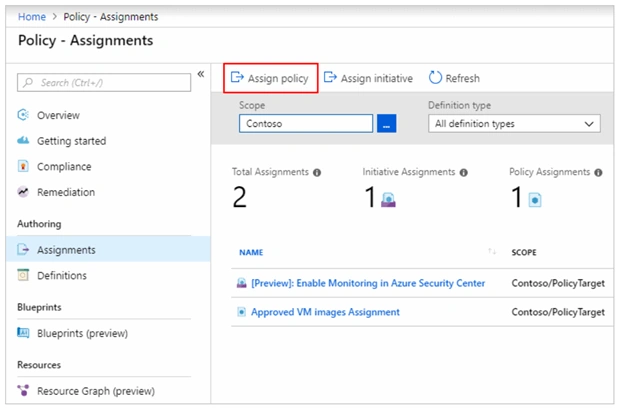This screenshot has width=624, height=412.
Task: Open the Definition type dropdown
Action: point(514,124)
